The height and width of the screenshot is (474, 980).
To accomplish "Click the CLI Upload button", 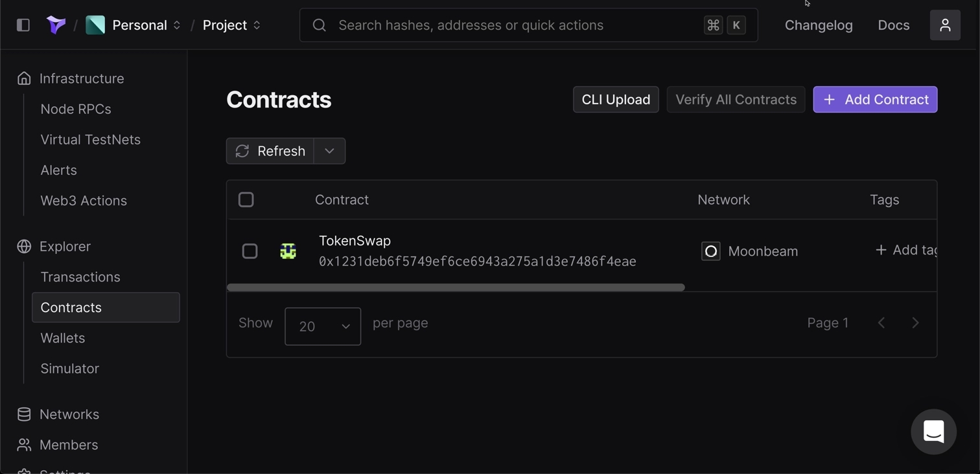I will coord(616,100).
